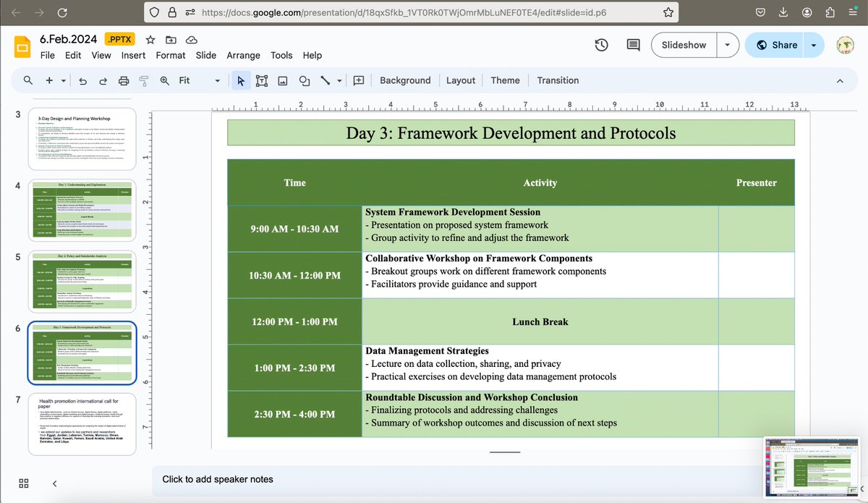
Task: Open the Transition panel
Action: [x=557, y=80]
